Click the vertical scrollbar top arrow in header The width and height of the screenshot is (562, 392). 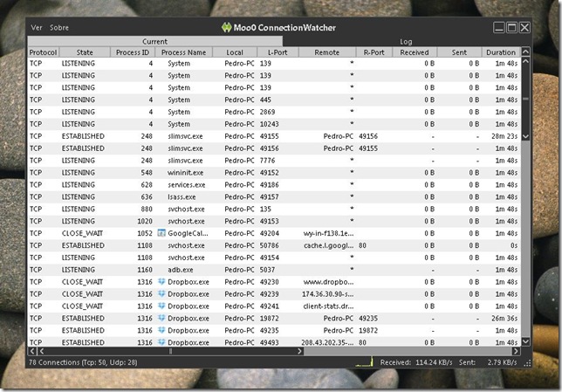pyautogui.click(x=525, y=52)
